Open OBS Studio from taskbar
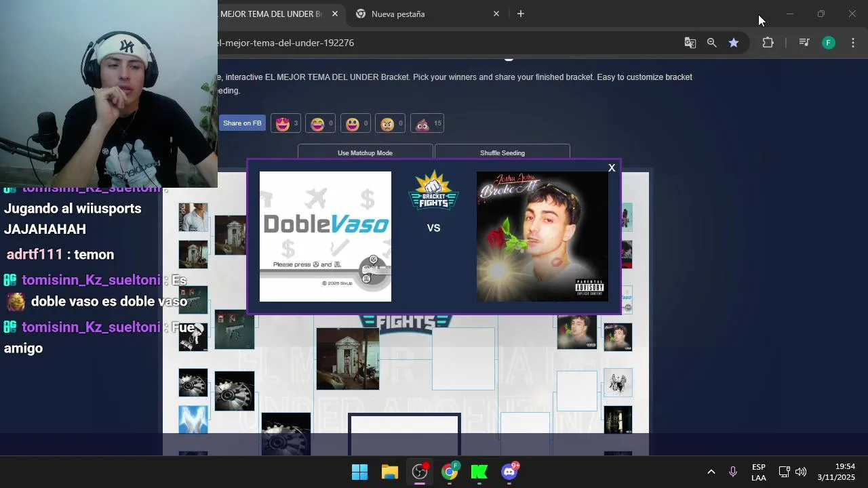 (420, 472)
